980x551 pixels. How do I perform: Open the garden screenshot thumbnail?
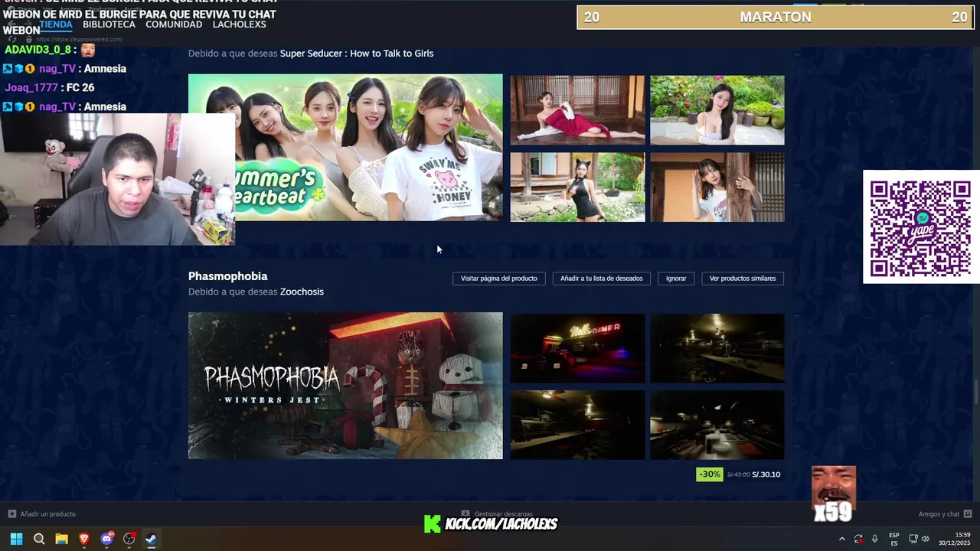(717, 110)
